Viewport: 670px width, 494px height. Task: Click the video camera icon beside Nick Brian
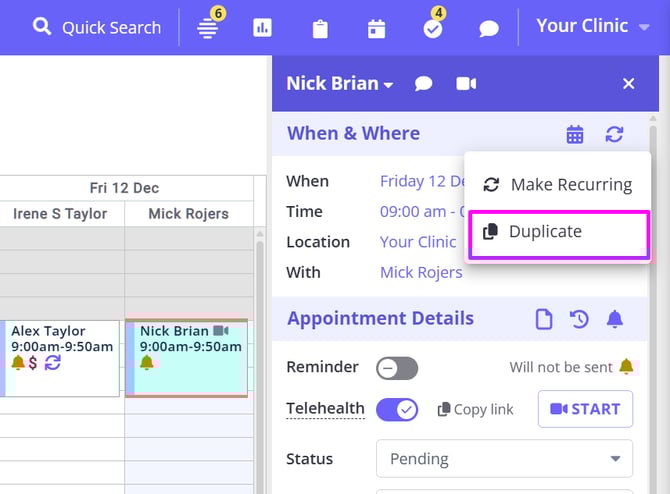click(x=466, y=84)
